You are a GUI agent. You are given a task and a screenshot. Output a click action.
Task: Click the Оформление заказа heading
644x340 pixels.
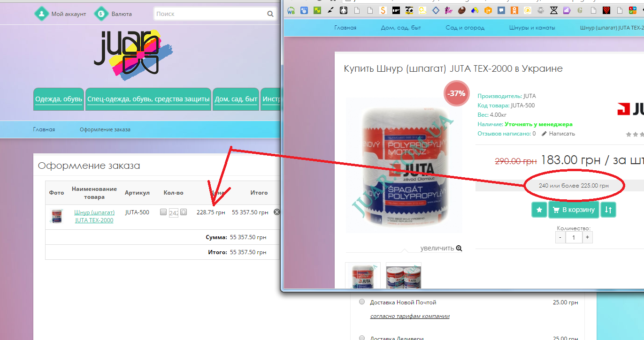(x=89, y=166)
